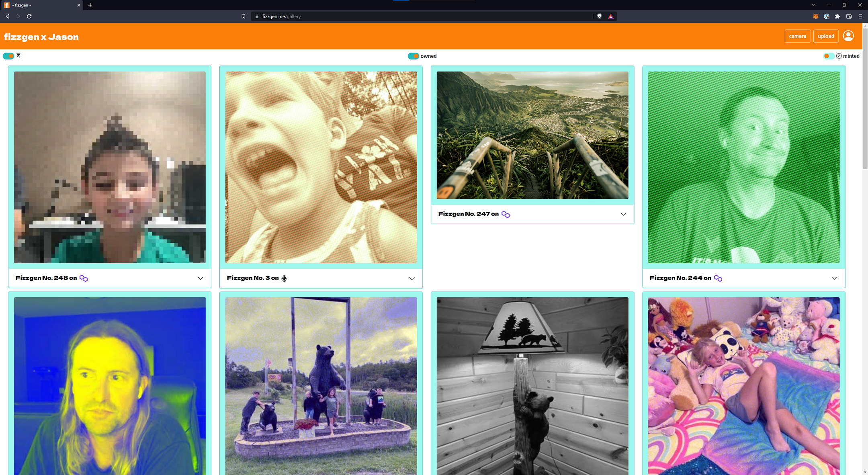Expand the Fizzgen No. 3 card details

(412, 278)
